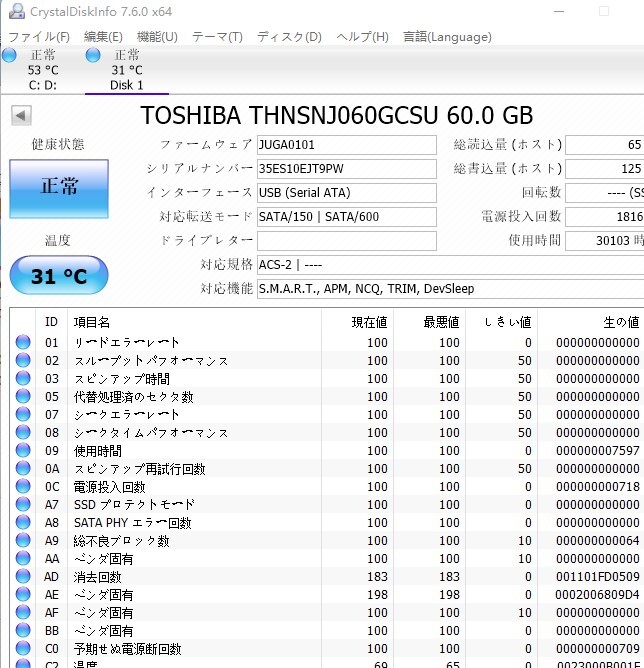Image resolution: width=644 pixels, height=668 pixels.
Task: Open the テーマ(T) menu
Action: [217, 37]
